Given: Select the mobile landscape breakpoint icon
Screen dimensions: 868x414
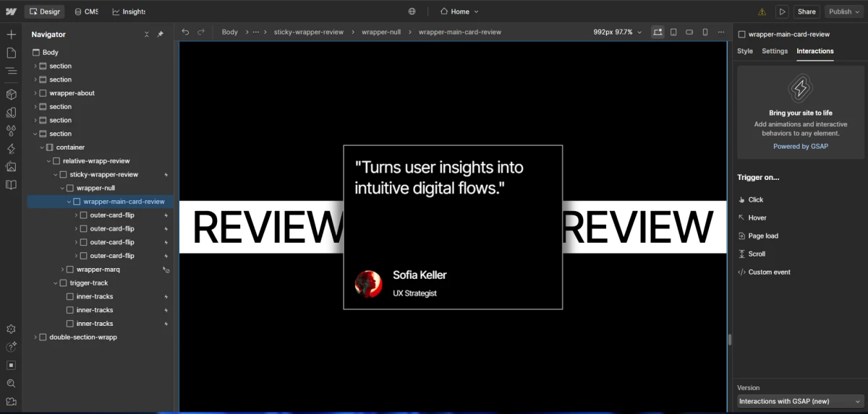Looking at the screenshot, I should [x=689, y=32].
